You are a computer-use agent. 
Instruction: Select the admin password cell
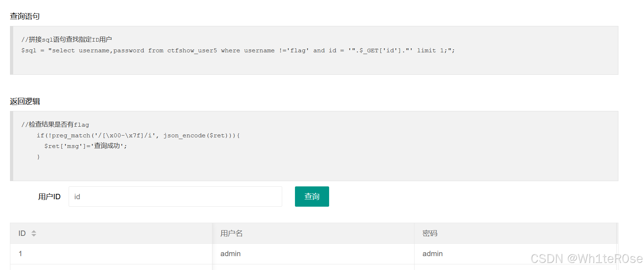(515, 254)
